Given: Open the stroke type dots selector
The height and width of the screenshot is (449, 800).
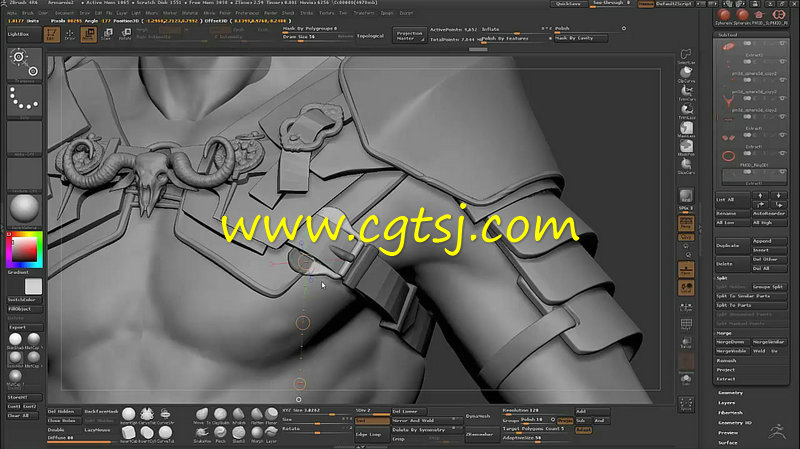Looking at the screenshot, I should coord(24,101).
